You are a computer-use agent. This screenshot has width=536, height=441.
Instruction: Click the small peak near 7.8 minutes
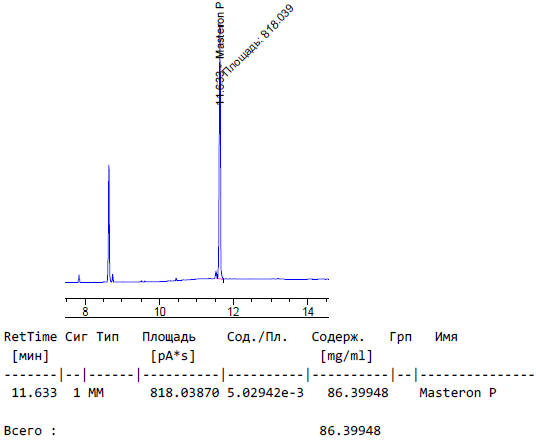[79, 278]
